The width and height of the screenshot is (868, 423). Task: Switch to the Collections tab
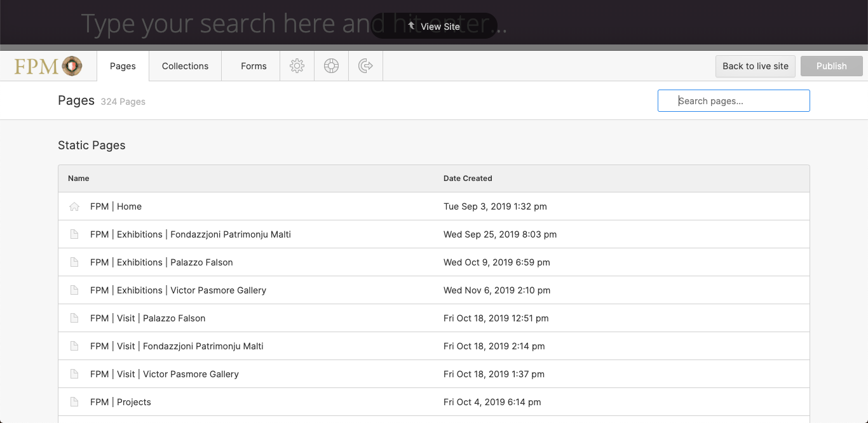click(185, 66)
